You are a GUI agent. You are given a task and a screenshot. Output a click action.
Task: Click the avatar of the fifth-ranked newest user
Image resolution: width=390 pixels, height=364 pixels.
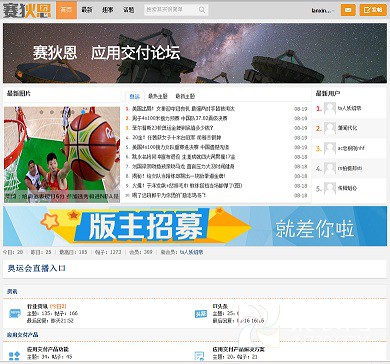click(x=330, y=189)
